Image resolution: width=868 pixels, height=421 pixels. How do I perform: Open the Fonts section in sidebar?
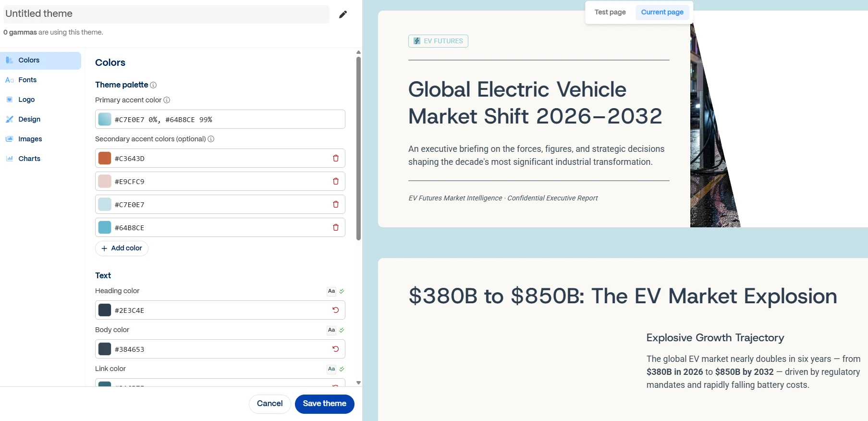coord(40,80)
